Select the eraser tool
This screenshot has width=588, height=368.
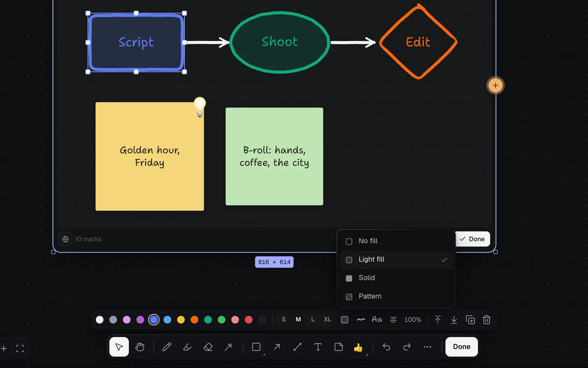pos(208,347)
